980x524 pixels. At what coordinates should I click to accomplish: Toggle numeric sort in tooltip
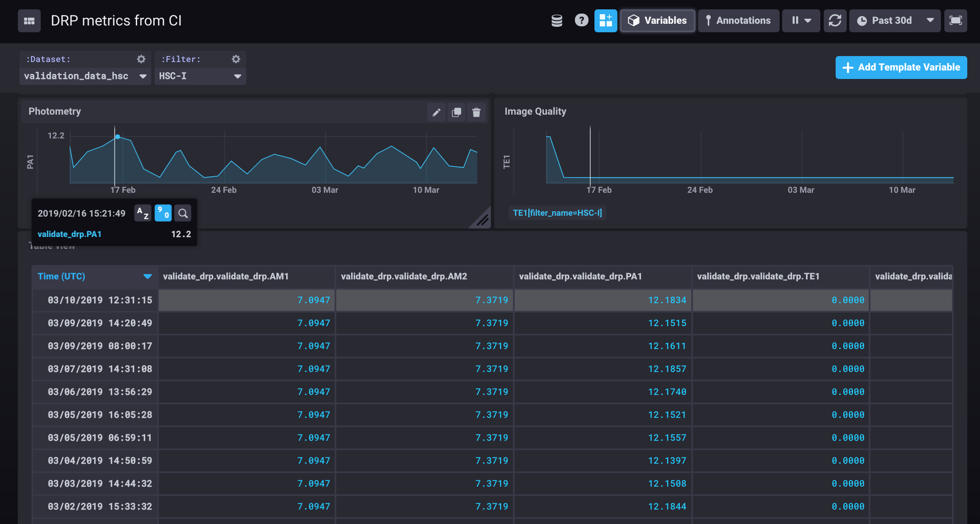tap(163, 213)
